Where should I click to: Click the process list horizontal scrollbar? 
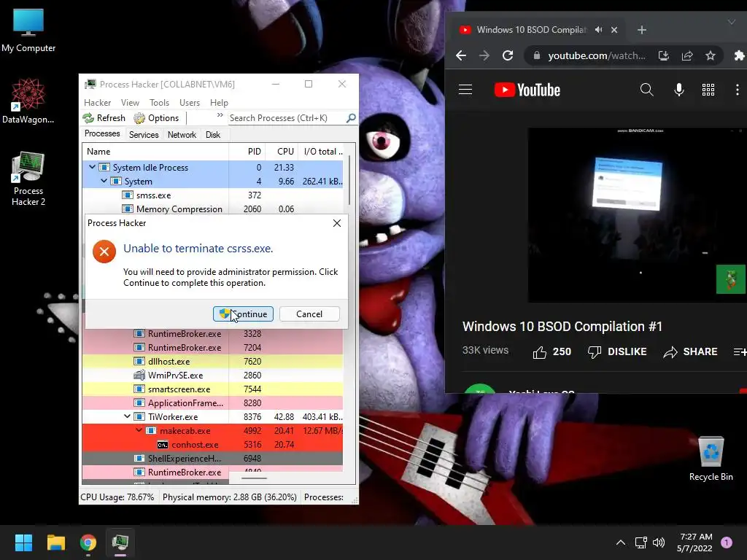click(x=255, y=478)
